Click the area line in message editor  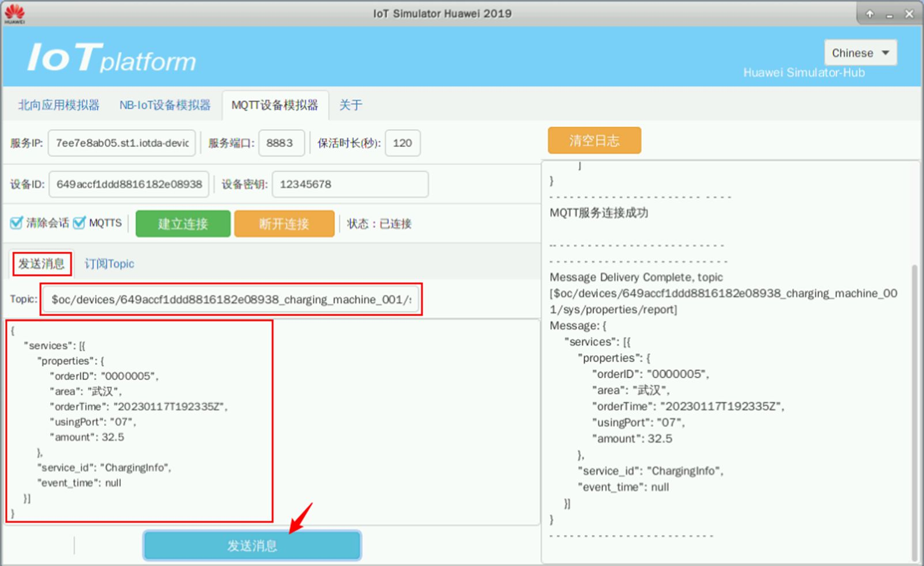point(86,392)
